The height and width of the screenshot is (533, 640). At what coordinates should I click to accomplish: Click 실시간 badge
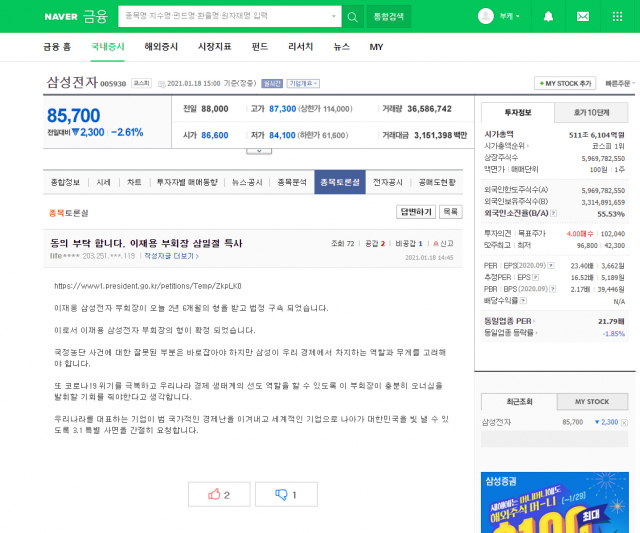(272, 84)
